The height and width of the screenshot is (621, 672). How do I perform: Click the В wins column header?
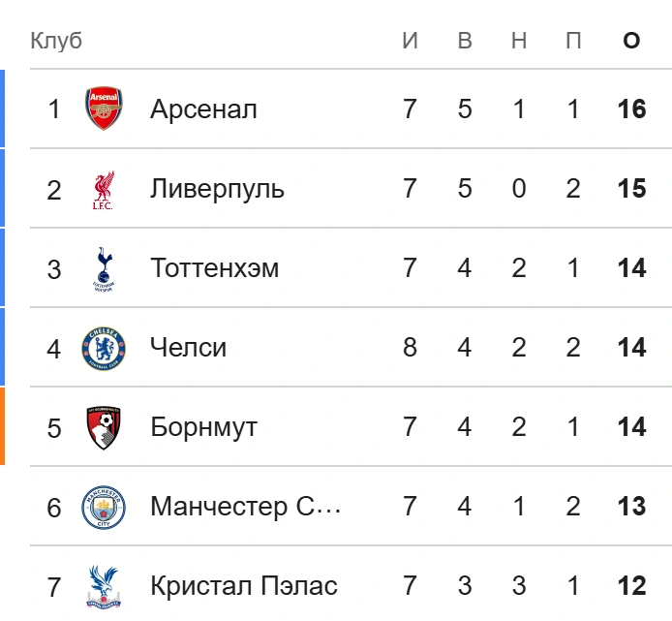(x=465, y=41)
